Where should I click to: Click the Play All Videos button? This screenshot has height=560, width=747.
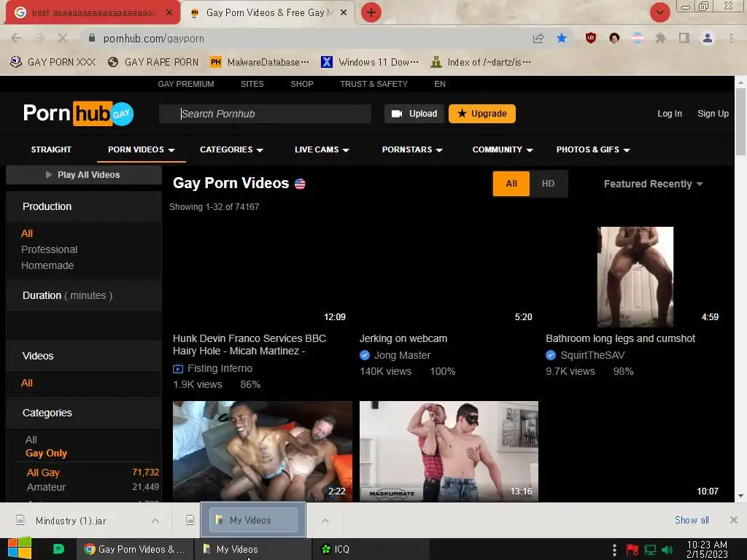(x=83, y=175)
